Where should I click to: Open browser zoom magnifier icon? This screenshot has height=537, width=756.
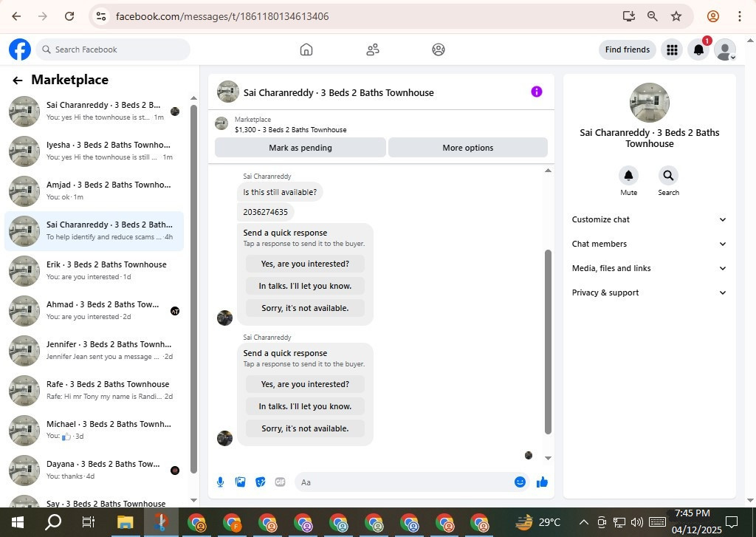pos(653,16)
